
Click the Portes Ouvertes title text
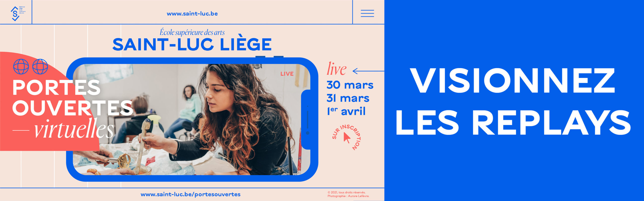tap(72, 97)
